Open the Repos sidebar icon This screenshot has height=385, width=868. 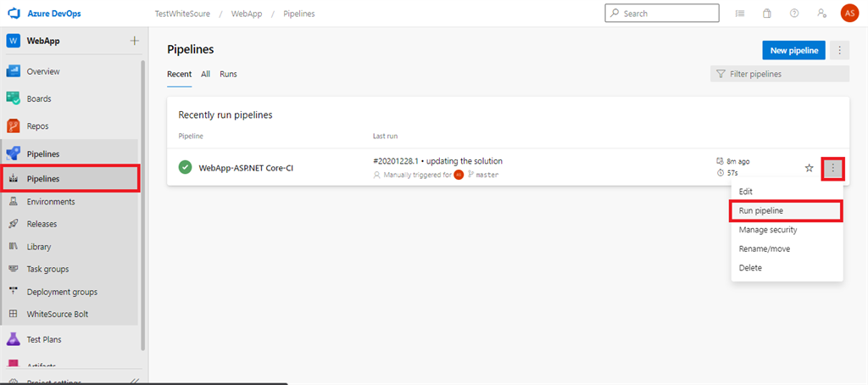click(x=14, y=126)
